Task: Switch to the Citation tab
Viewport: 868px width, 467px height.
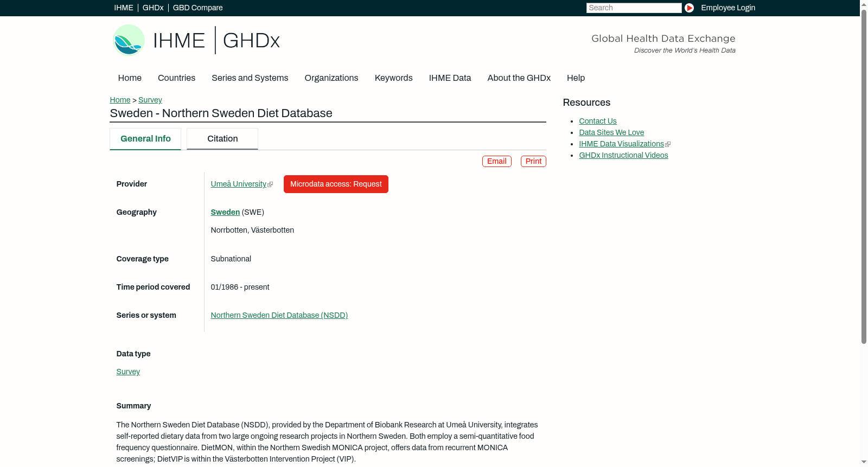Action: [222, 139]
